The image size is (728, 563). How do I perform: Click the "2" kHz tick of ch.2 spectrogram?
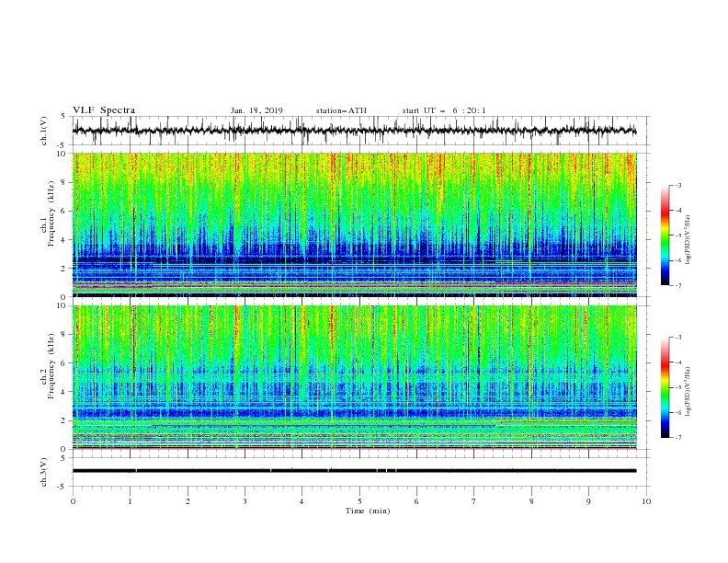point(64,420)
